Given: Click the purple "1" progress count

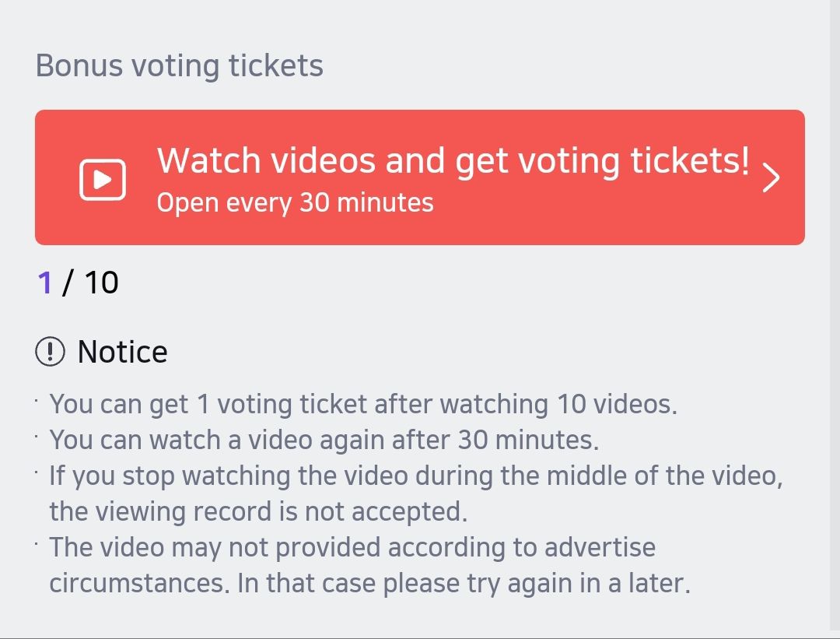Looking at the screenshot, I should (x=45, y=283).
